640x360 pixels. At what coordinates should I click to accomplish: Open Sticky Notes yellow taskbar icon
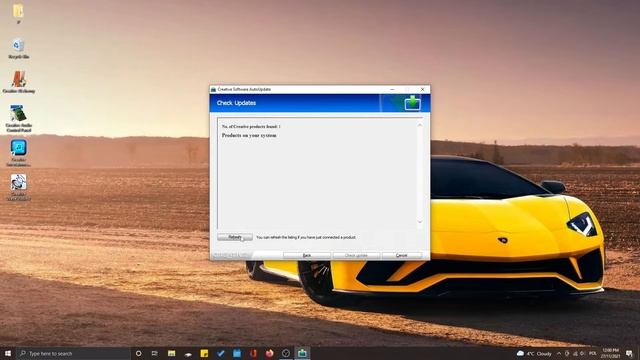pos(204,353)
